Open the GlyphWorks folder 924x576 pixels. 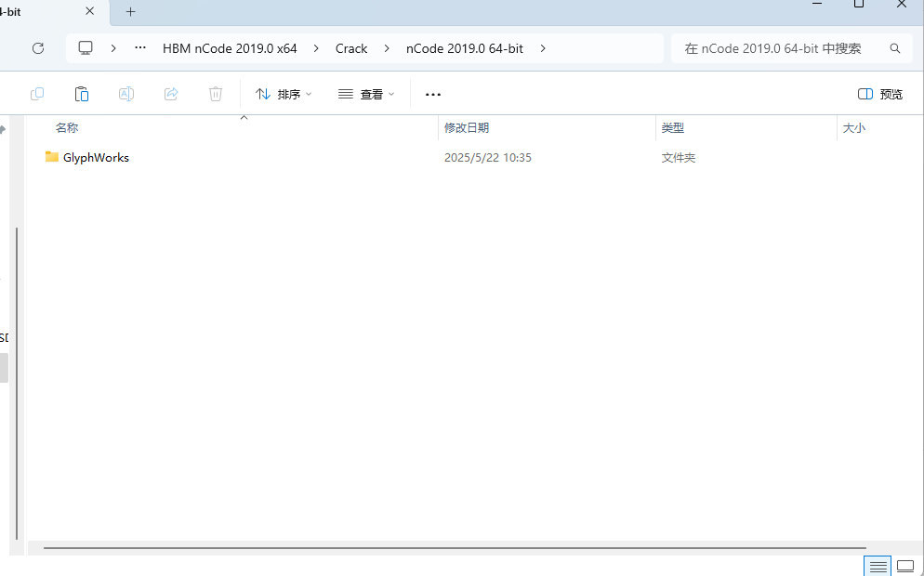(x=96, y=157)
